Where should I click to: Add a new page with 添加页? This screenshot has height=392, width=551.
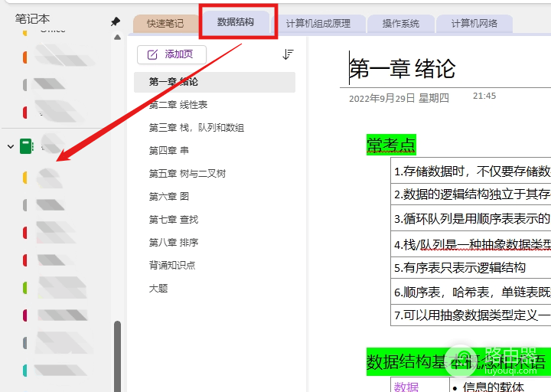171,54
